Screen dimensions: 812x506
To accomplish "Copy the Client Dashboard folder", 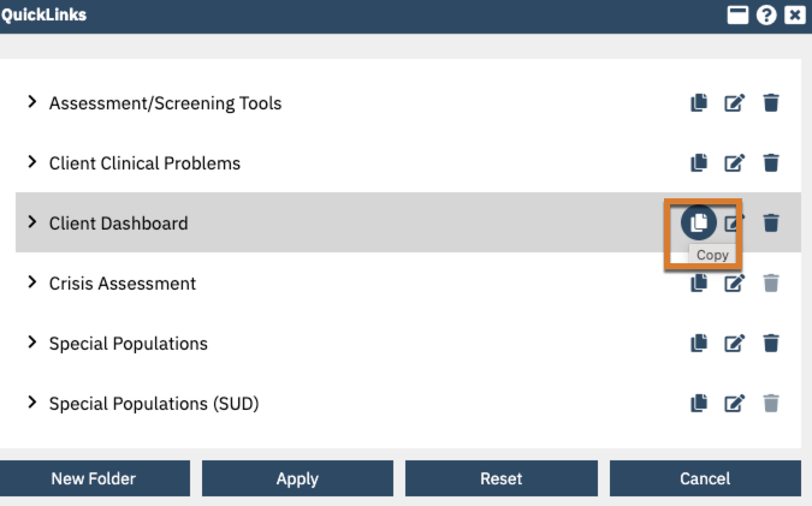I will (x=698, y=222).
